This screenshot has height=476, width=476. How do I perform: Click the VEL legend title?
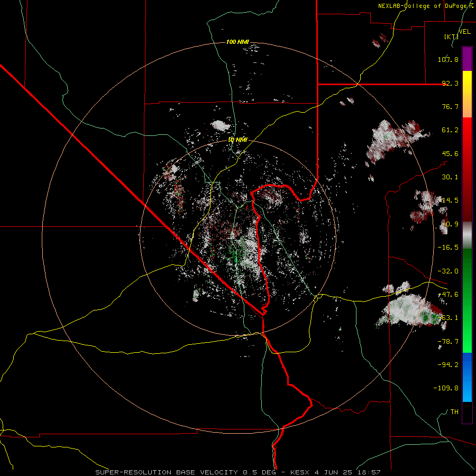coord(464,32)
